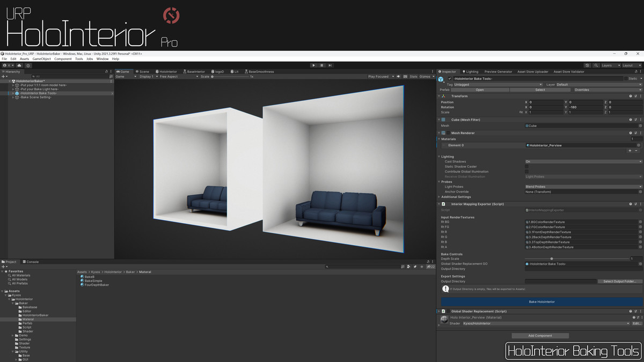Image resolution: width=644 pixels, height=362 pixels.
Task: Toggle the constrained proportions link on Scale
Action: pyautogui.click(x=521, y=112)
